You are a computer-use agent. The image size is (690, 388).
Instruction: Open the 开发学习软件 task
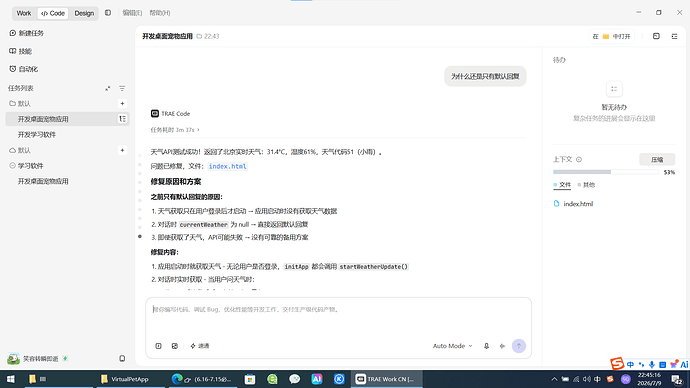[37, 135]
